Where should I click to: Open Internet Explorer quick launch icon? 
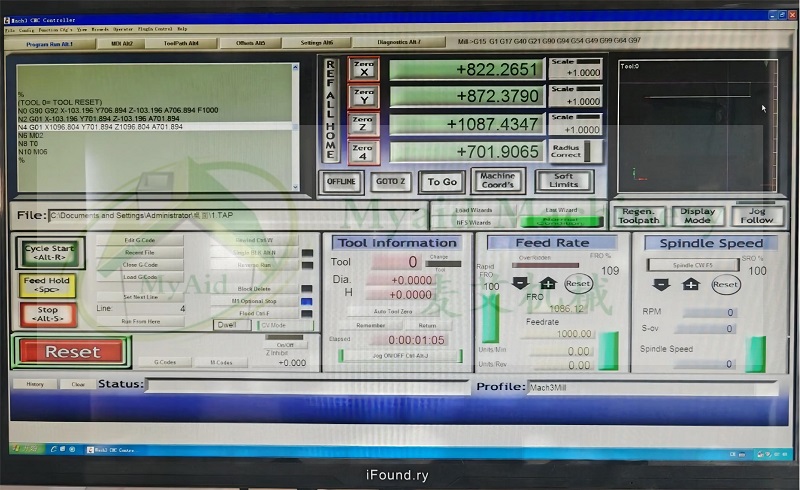[53, 449]
